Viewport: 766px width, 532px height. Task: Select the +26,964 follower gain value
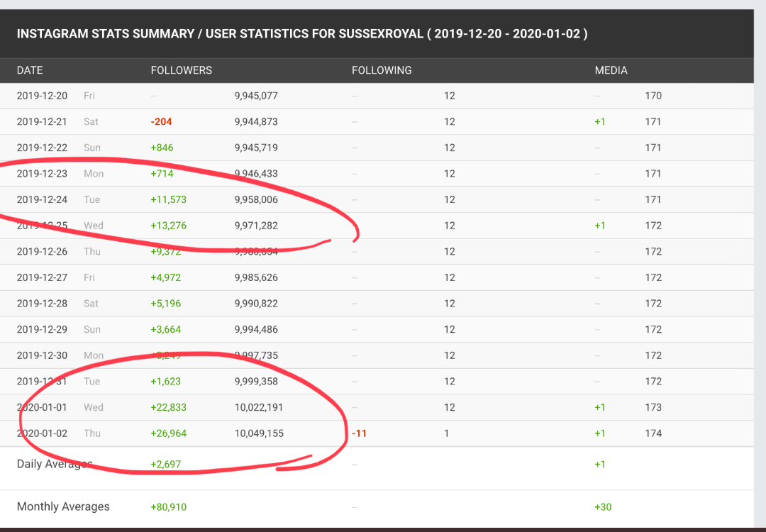[x=169, y=433]
